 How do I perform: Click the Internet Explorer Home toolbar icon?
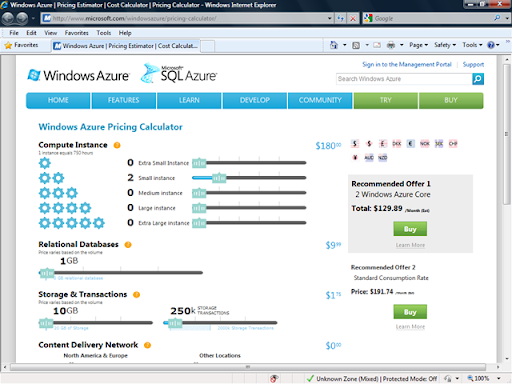(334, 45)
